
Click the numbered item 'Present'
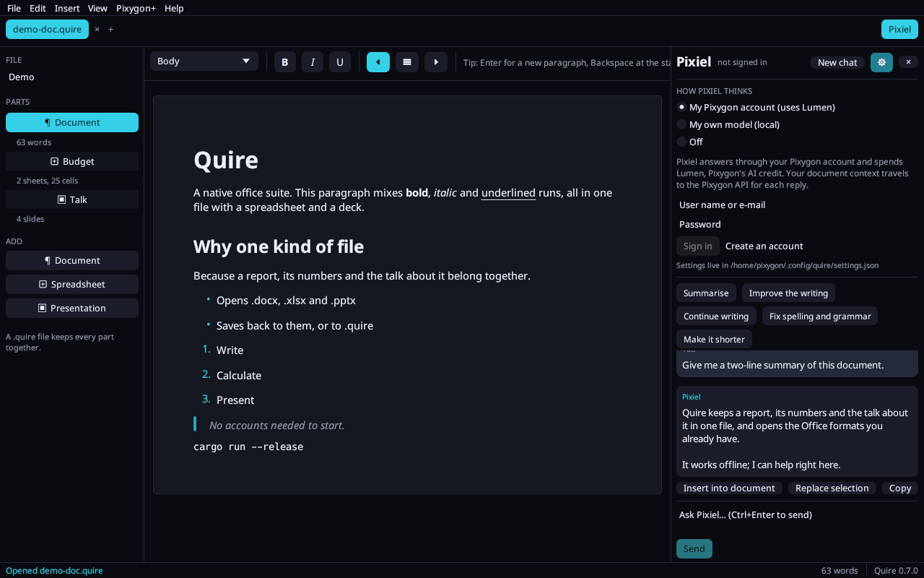point(235,400)
